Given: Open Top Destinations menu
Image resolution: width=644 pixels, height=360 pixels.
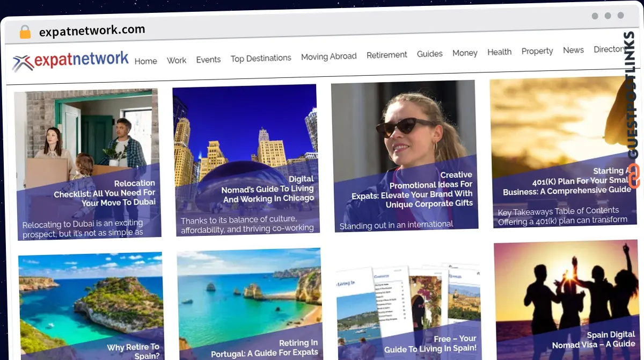Looking at the screenshot, I should point(261,58).
